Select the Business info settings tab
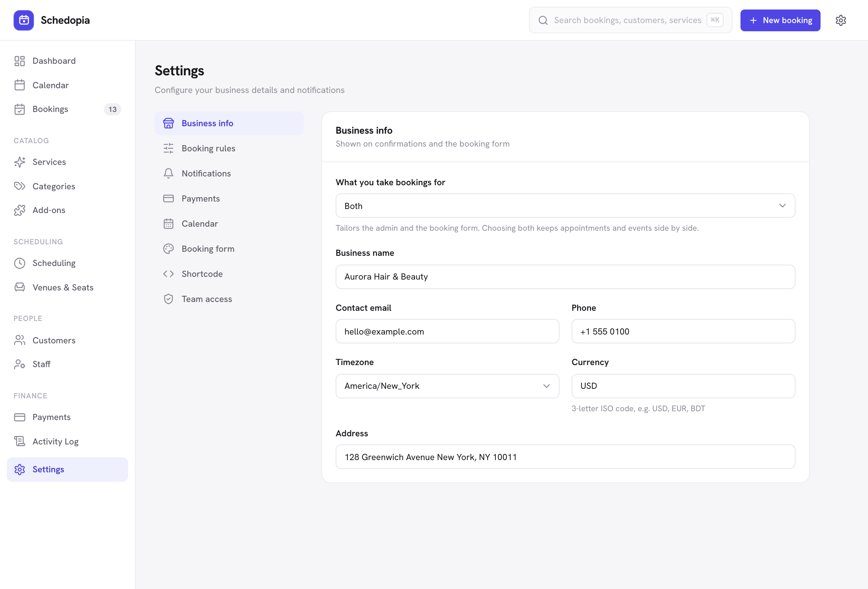Viewport: 868px width, 589px height. (229, 123)
